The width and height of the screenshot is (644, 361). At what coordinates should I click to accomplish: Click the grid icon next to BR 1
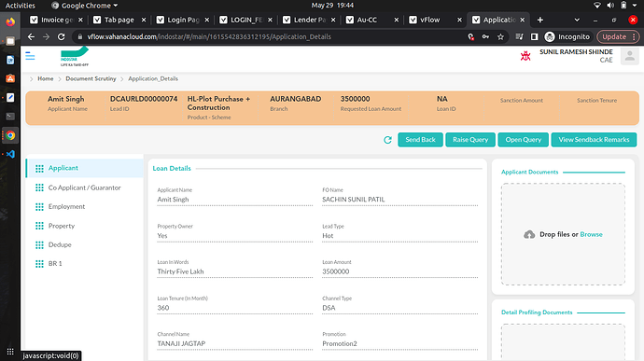(39, 264)
